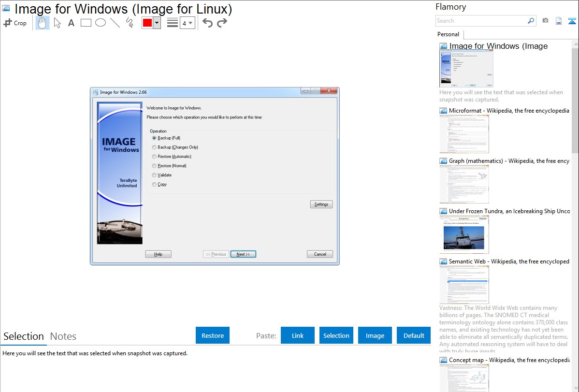Open the Semantic Web snapshot thumbnail
The width and height of the screenshot is (579, 392).
(x=464, y=285)
